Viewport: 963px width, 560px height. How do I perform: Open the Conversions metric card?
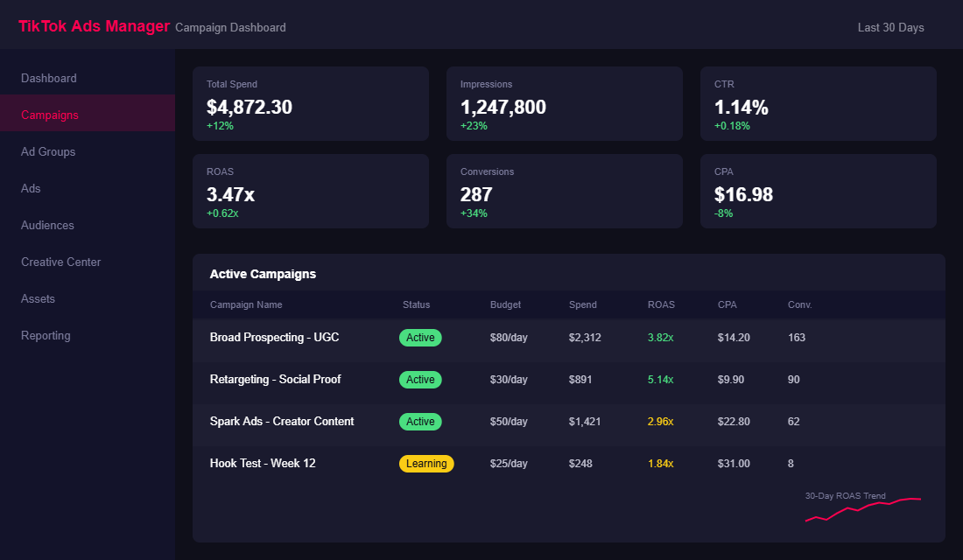coord(564,191)
